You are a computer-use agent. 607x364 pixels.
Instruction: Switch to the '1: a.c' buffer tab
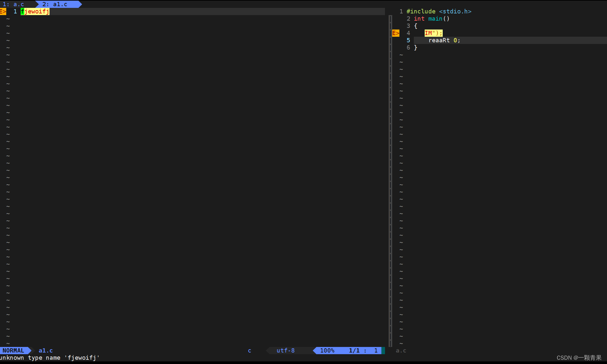coord(13,4)
